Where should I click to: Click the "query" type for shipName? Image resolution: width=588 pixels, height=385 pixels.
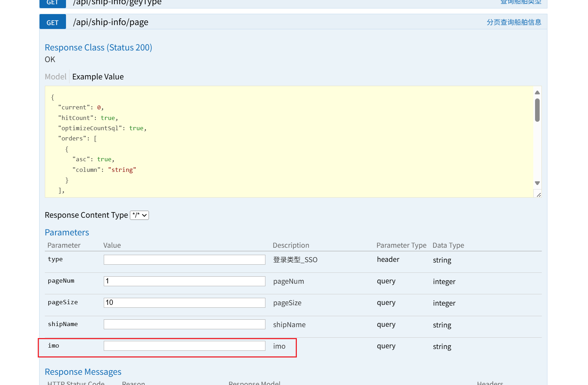point(386,324)
